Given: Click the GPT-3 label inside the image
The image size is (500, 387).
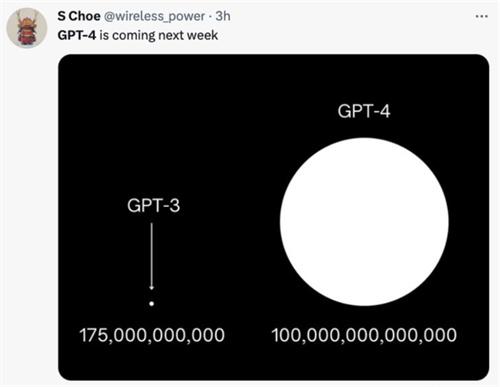Looking at the screenshot, I should tap(153, 205).
